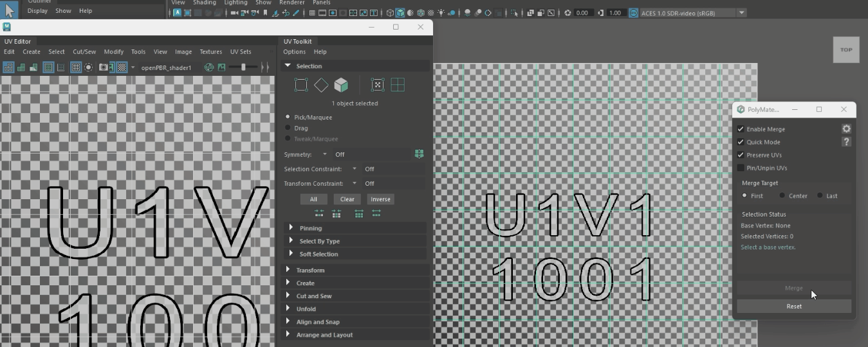868x347 pixels.
Task: Enable the Pin/Unpin UVs checkbox
Action: pos(741,168)
